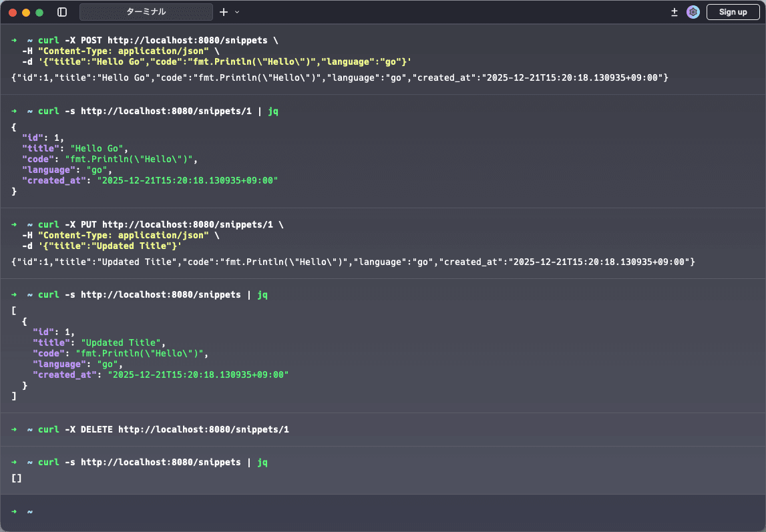Close the window with red button
The width and height of the screenshot is (766, 532).
coord(13,12)
